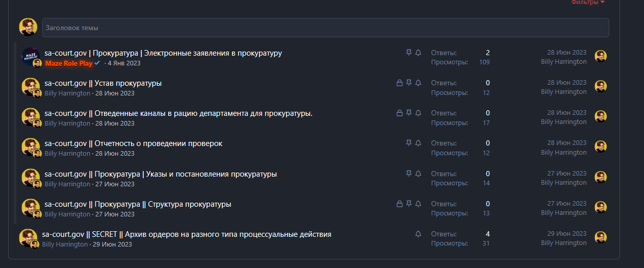Click the Заголовок темы input field
This screenshot has width=644, height=268.
[x=325, y=28]
